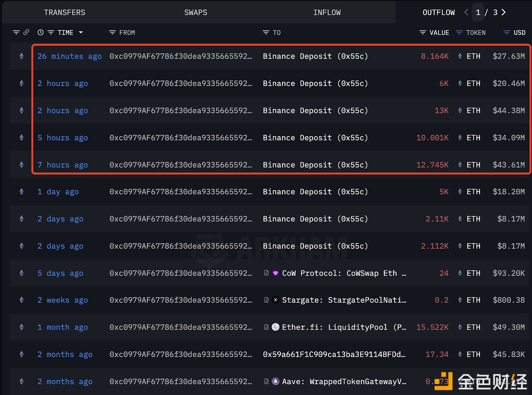Select the OUTFLOW tab
Screen dimensions: 532x395
coord(438,12)
